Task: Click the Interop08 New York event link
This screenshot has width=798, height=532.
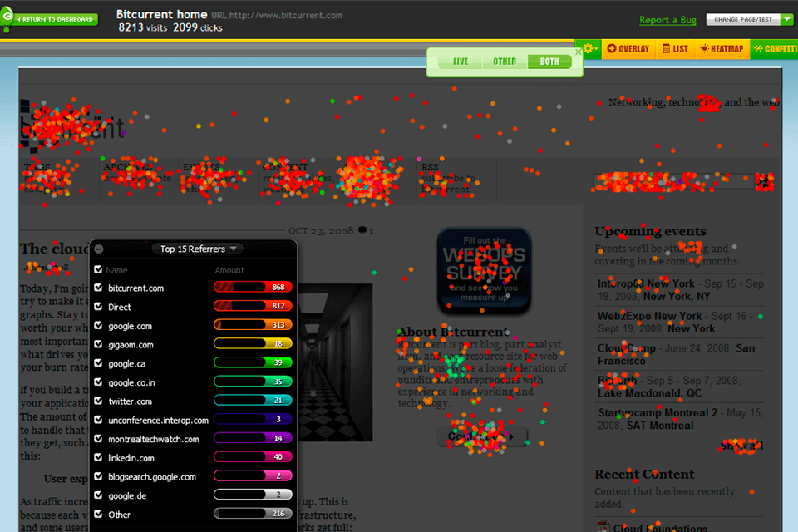Action: [x=647, y=283]
